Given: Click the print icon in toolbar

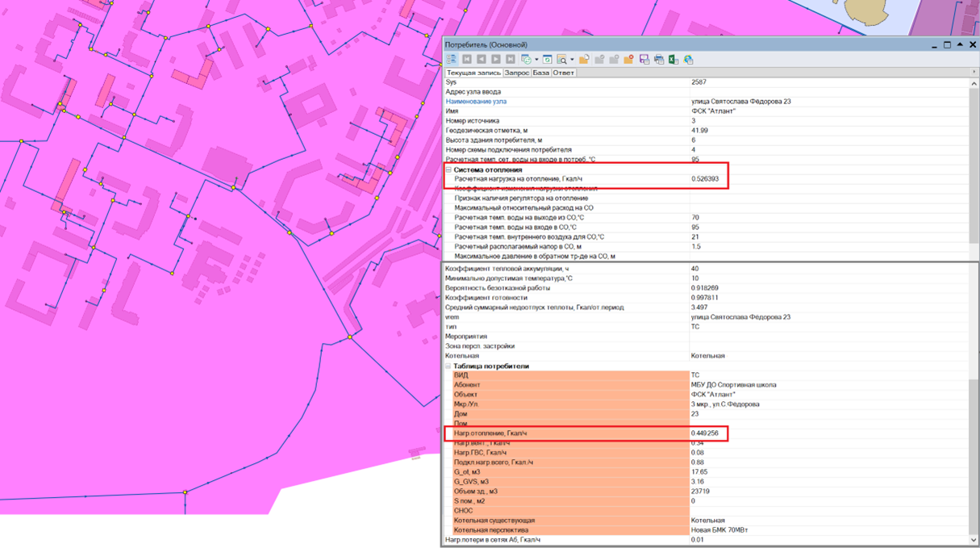Looking at the screenshot, I should [658, 60].
